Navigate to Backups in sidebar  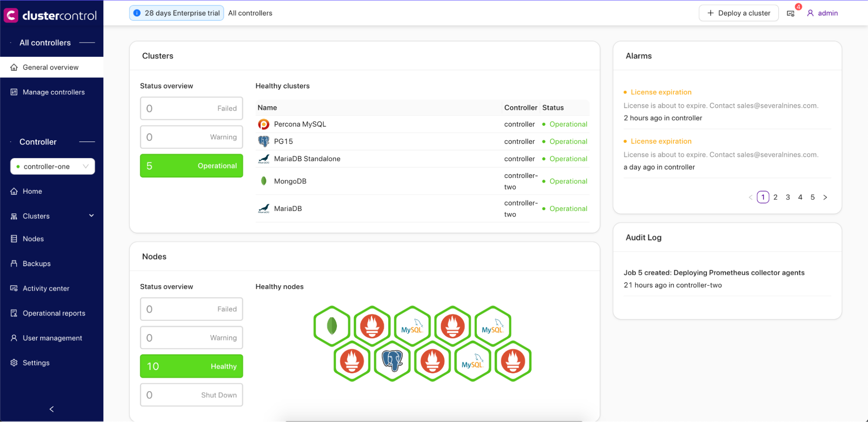coord(36,264)
